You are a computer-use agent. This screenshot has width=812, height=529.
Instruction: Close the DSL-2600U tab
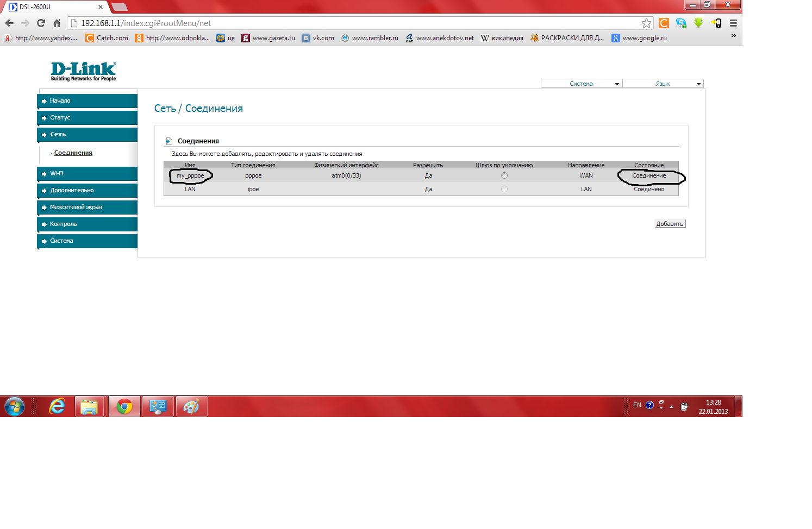(101, 7)
